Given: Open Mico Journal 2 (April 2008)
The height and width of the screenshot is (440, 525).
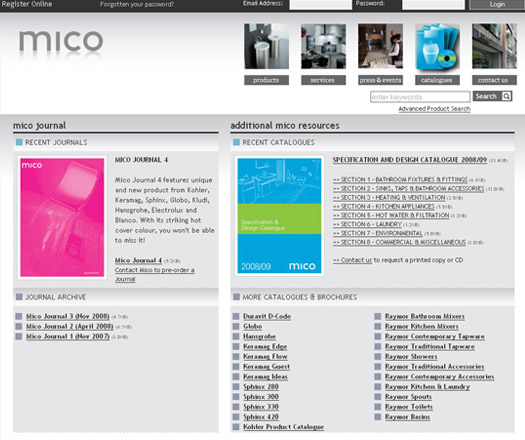Looking at the screenshot, I should click(x=70, y=326).
